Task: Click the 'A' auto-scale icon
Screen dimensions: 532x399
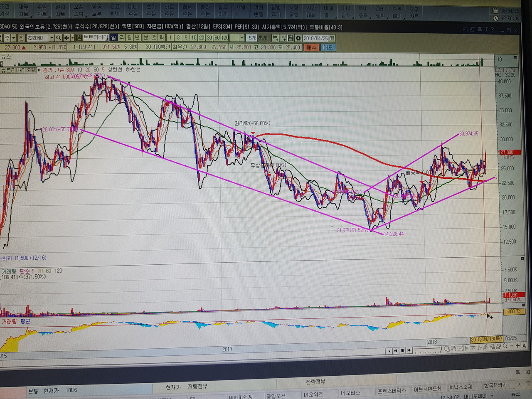Action: [524, 346]
